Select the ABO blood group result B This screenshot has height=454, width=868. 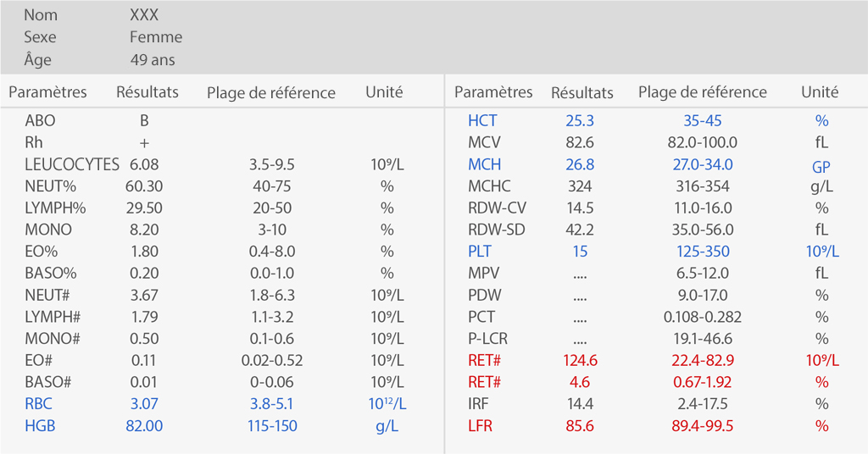click(144, 121)
